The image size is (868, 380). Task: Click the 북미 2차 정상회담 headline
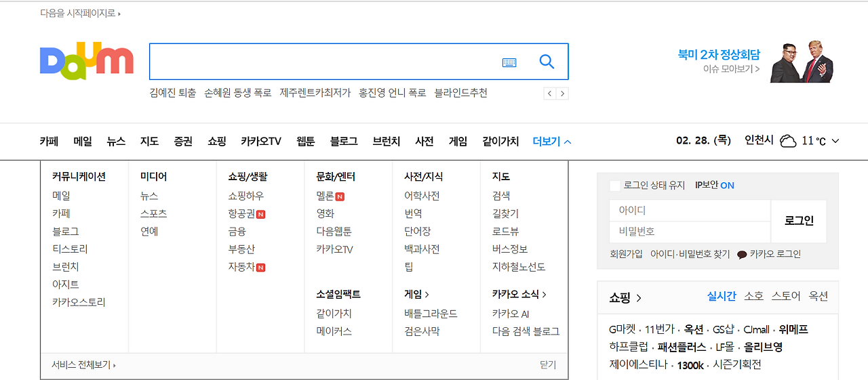[x=719, y=54]
